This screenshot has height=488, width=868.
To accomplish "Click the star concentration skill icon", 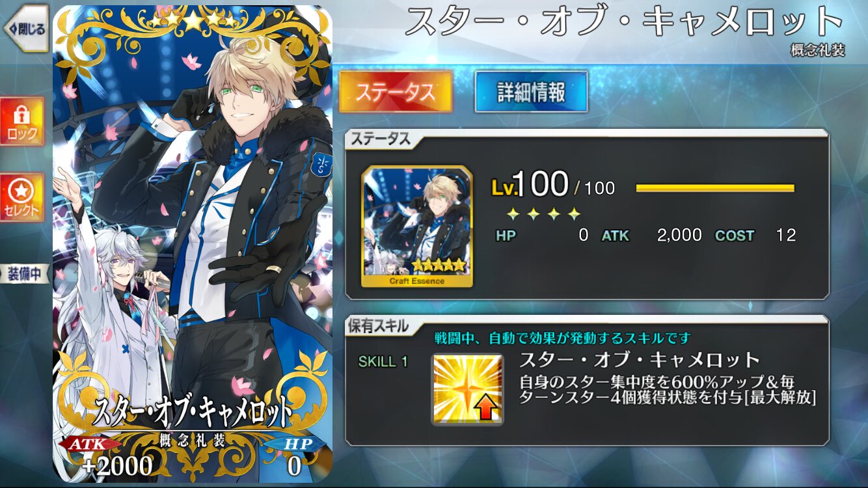I will [x=467, y=389].
